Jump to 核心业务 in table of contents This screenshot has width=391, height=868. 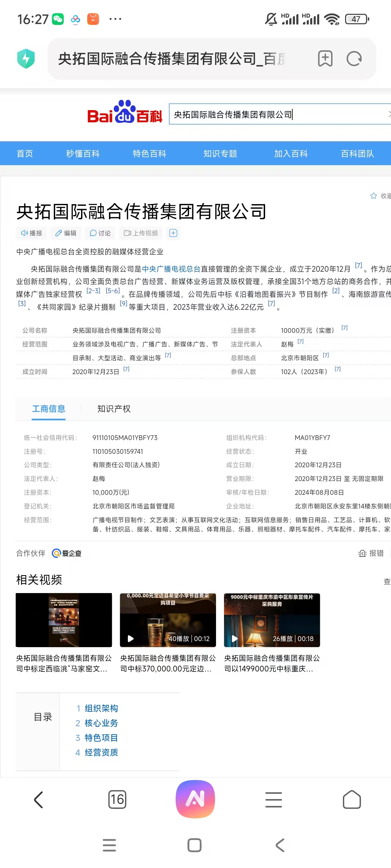[x=101, y=723]
